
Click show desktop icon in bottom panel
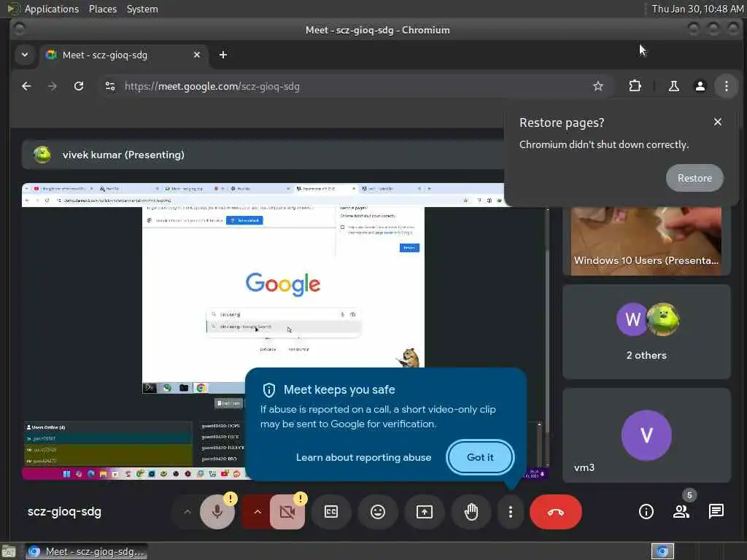pos(9,552)
